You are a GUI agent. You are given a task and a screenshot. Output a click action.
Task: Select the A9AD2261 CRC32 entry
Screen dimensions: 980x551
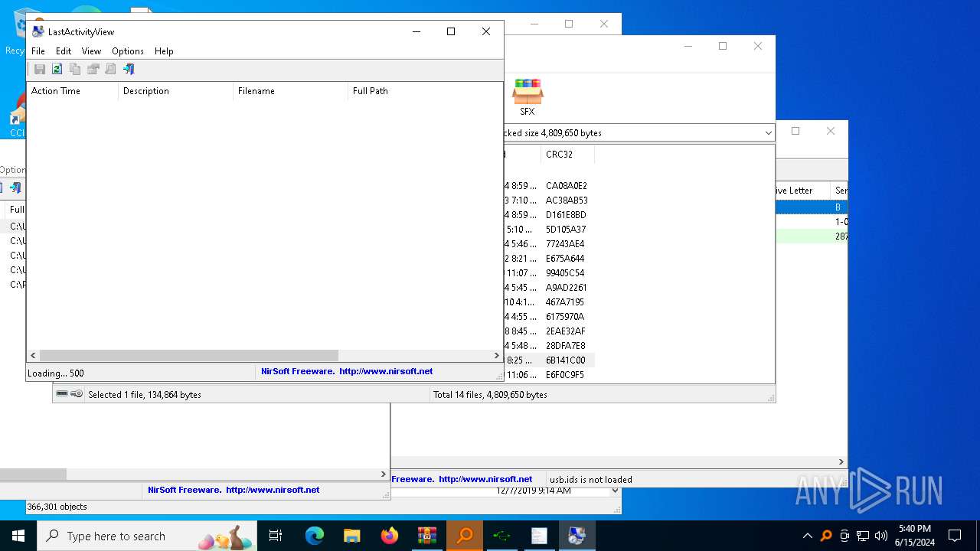[566, 288]
